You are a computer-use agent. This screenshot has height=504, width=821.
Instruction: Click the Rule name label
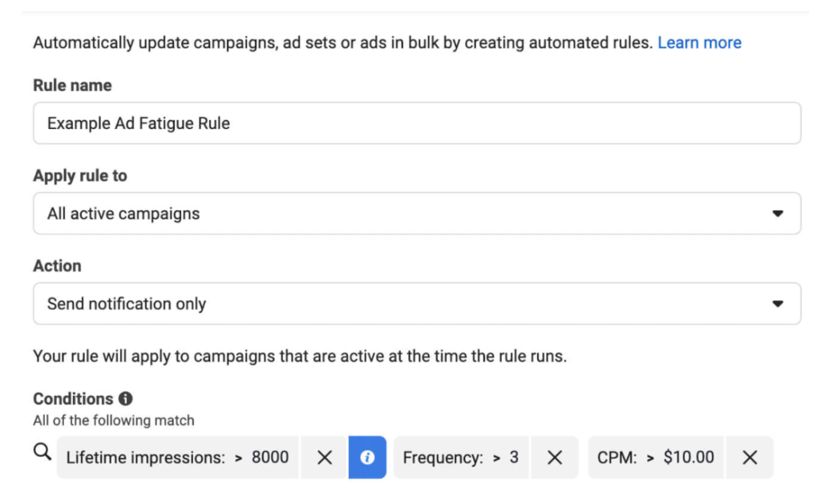(x=72, y=85)
